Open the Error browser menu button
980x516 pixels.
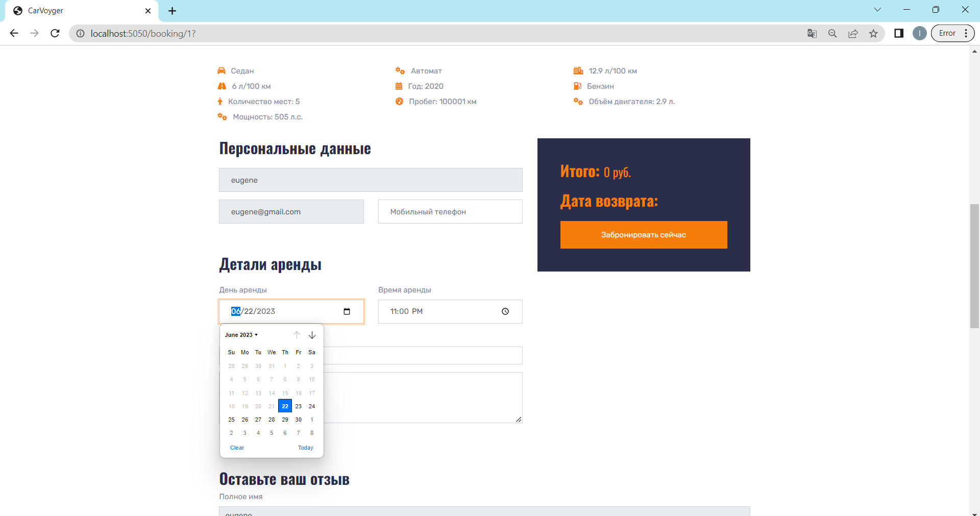pyautogui.click(x=953, y=33)
